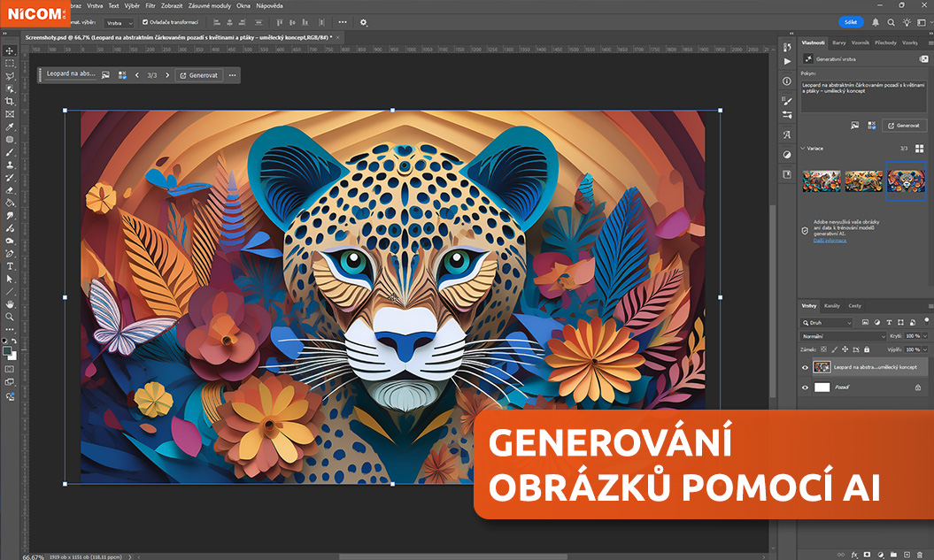
Task: Toggle the Ovladače transformací checkbox
Action: [145, 22]
